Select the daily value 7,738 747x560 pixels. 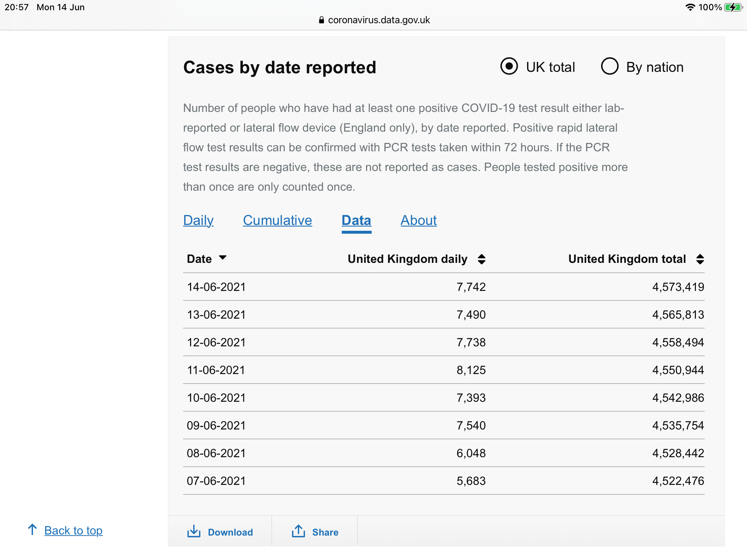pyautogui.click(x=471, y=342)
